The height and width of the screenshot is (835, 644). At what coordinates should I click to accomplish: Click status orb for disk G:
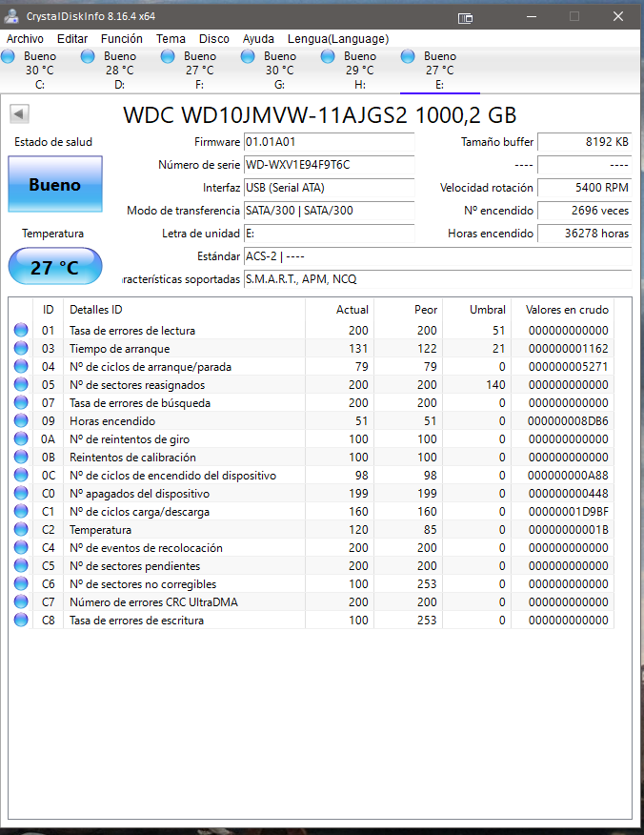248,56
